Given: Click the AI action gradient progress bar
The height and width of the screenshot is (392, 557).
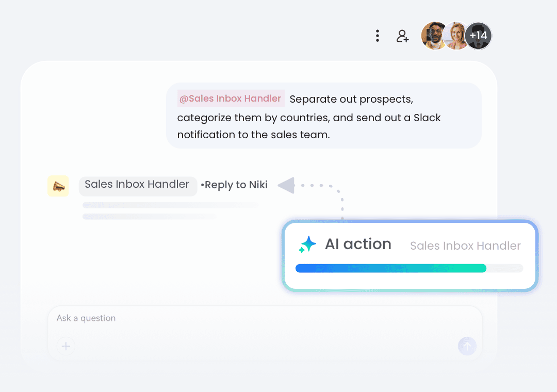Looking at the screenshot, I should click(391, 268).
